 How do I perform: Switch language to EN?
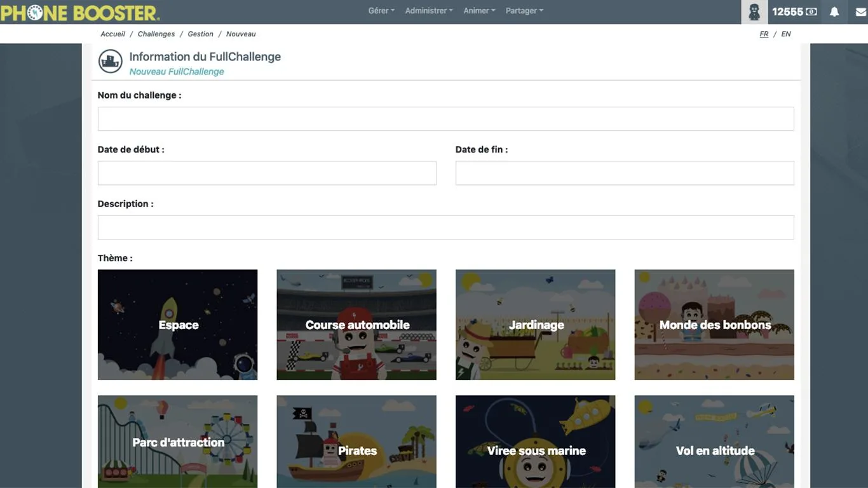click(786, 34)
